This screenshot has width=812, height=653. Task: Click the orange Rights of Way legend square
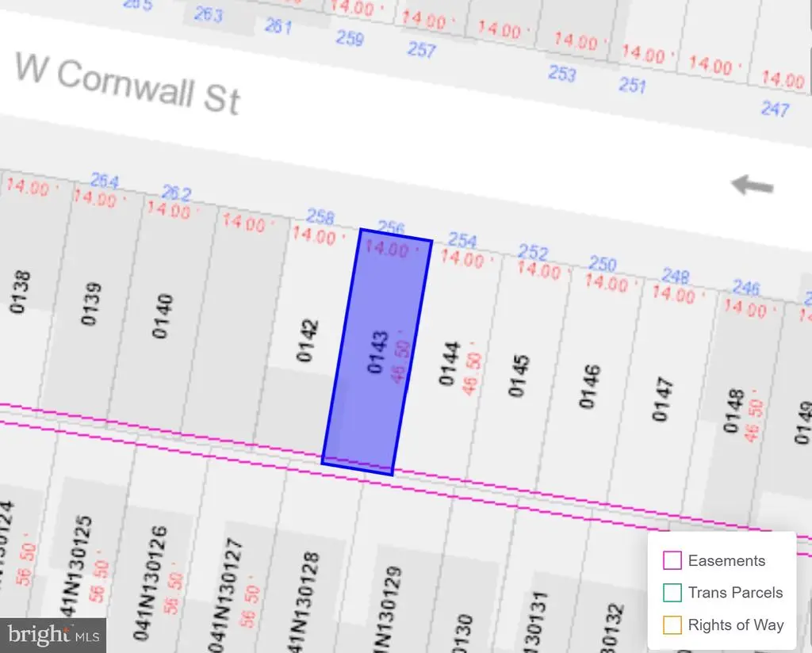coord(672,625)
